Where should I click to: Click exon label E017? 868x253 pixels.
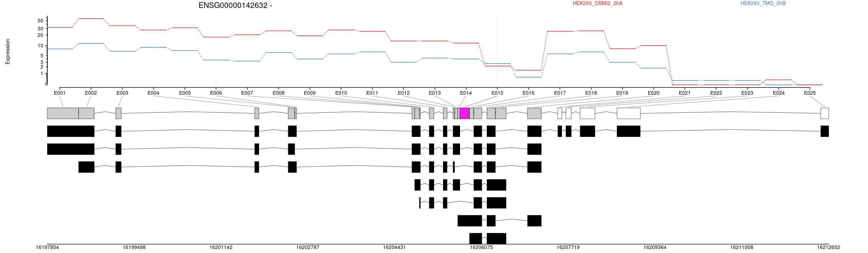click(560, 93)
